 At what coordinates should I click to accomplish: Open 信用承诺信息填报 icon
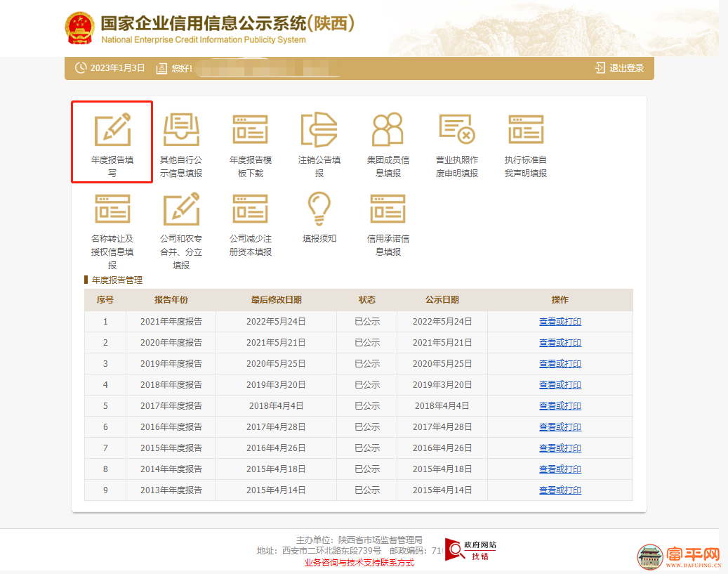point(388,209)
